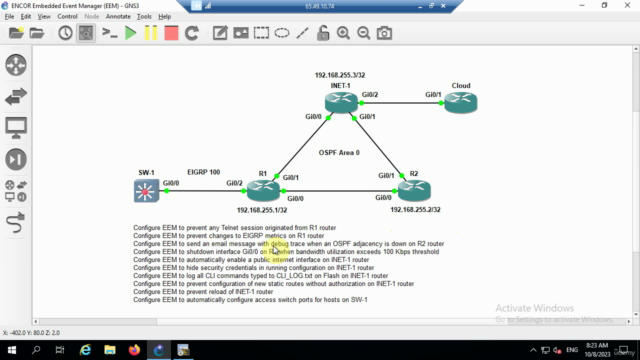Open the new blank project icon
The image size is (640, 360).
point(16,33)
